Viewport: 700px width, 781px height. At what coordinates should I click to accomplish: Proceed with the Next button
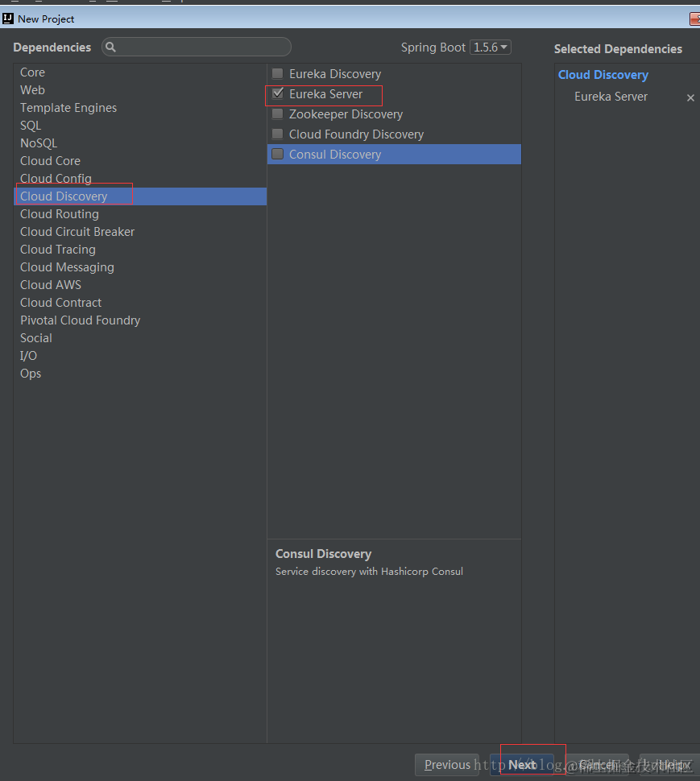(522, 765)
